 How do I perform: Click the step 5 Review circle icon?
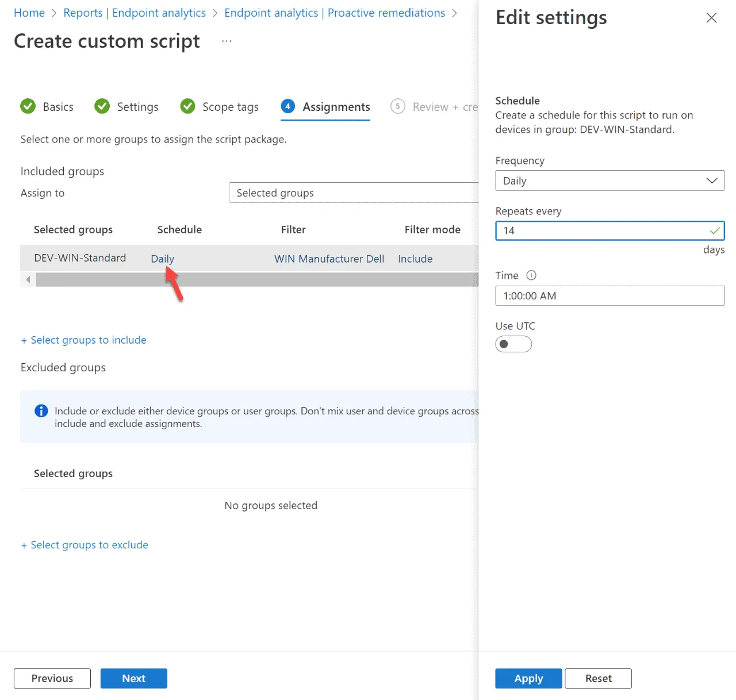tap(397, 106)
